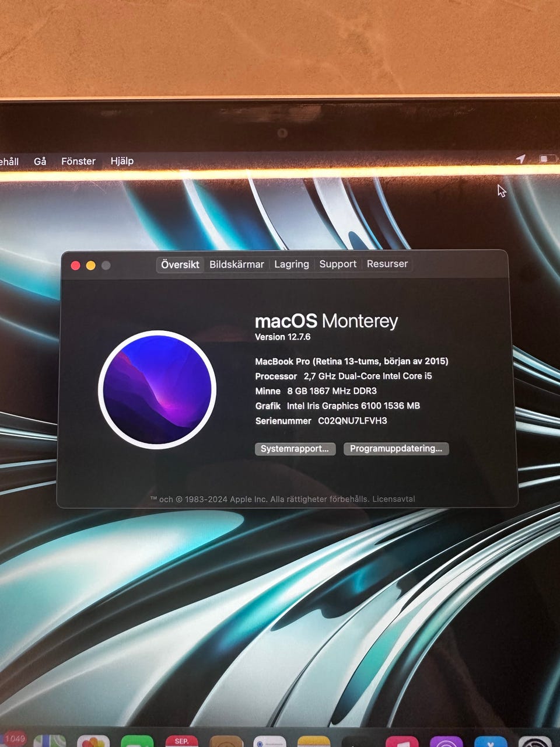Open the Resurser tab
Screen dimensions: 560x747
[x=387, y=264]
